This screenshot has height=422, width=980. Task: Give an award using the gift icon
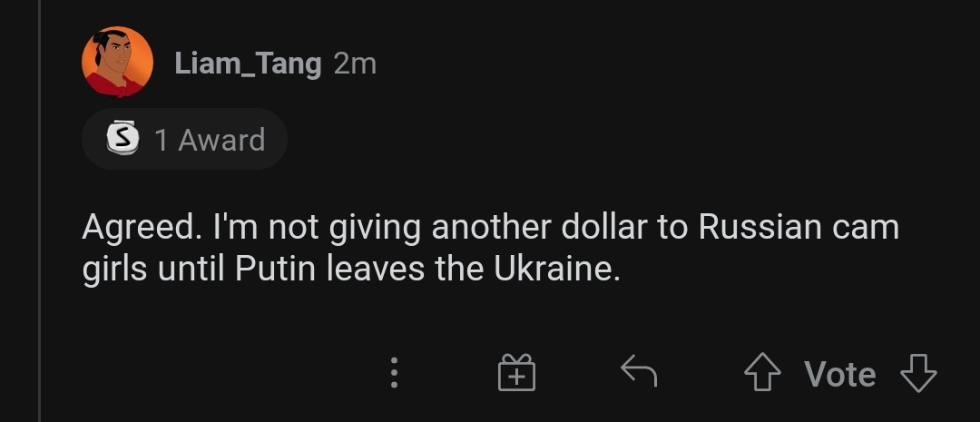tap(516, 372)
